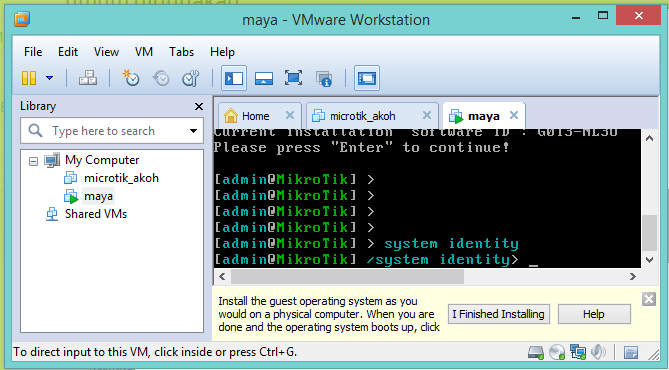Click the hard disk status icon
Screen dimensions: 669x370
click(x=536, y=352)
